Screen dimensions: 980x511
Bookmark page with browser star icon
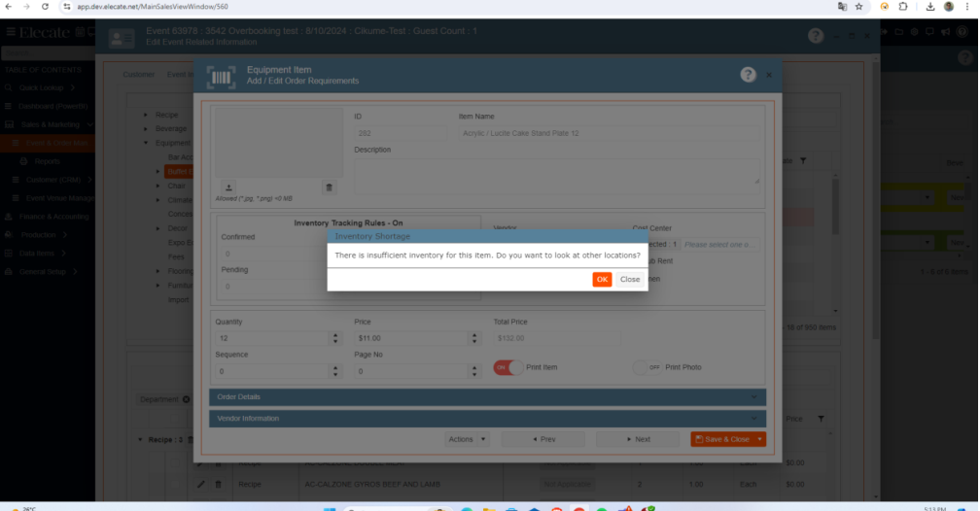pos(858,6)
